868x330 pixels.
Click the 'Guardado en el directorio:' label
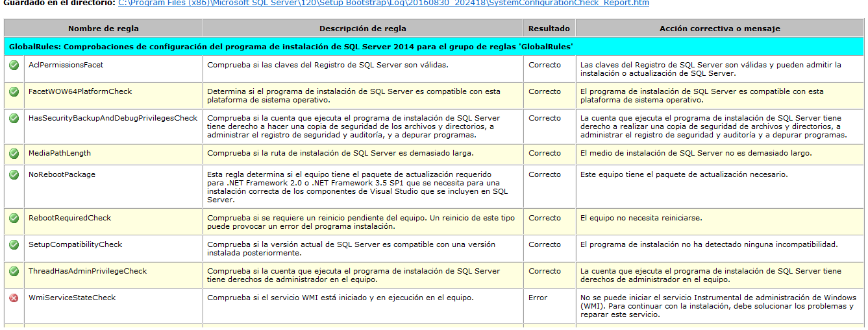pyautogui.click(x=60, y=3)
